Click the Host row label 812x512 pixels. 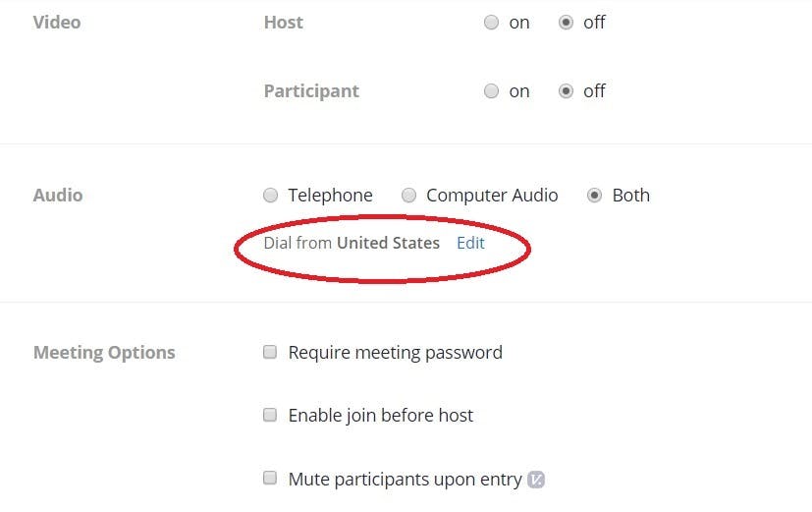(x=284, y=22)
